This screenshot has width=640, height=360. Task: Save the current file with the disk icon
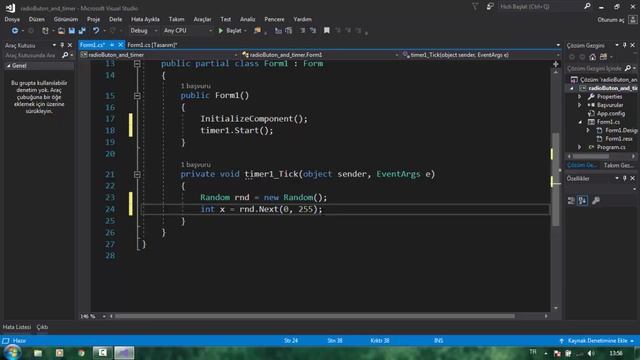(x=72, y=31)
